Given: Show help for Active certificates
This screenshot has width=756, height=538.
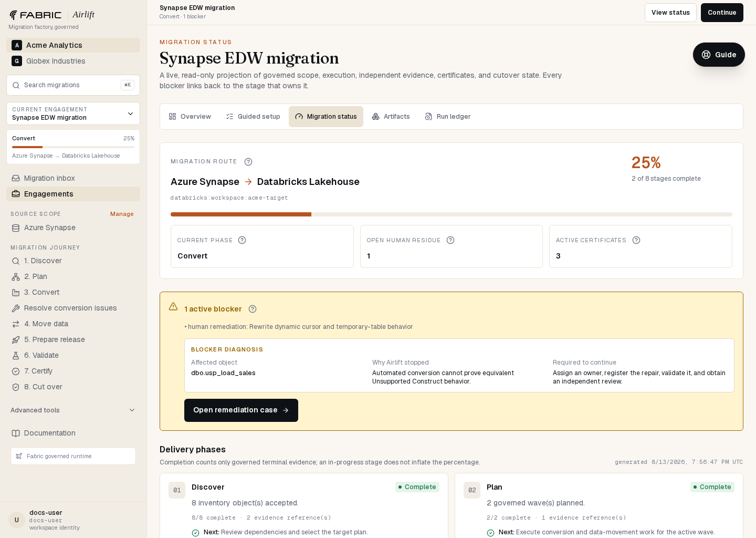Looking at the screenshot, I should 636,240.
